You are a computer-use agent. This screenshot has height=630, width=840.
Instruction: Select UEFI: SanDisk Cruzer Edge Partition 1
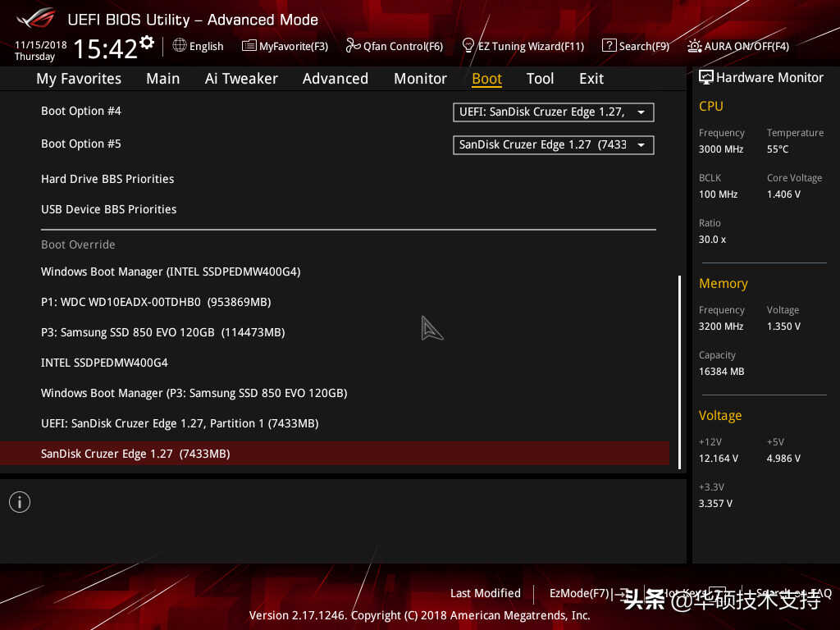(180, 424)
